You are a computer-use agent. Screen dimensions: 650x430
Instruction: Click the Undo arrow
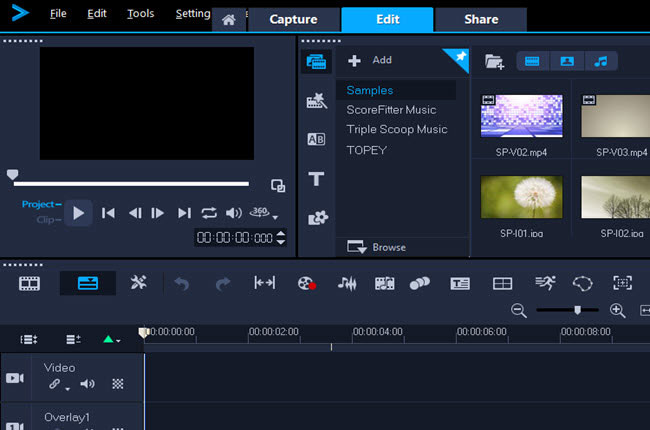(x=182, y=284)
